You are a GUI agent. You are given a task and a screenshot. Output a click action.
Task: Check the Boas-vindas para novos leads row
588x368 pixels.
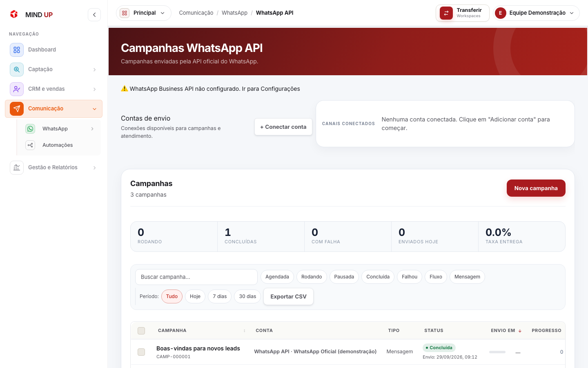[x=141, y=352]
